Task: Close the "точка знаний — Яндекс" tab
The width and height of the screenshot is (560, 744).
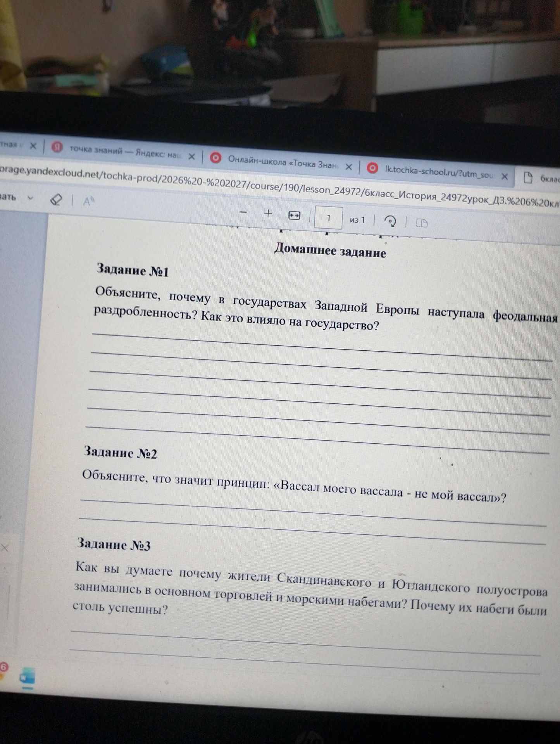Action: 191,156
